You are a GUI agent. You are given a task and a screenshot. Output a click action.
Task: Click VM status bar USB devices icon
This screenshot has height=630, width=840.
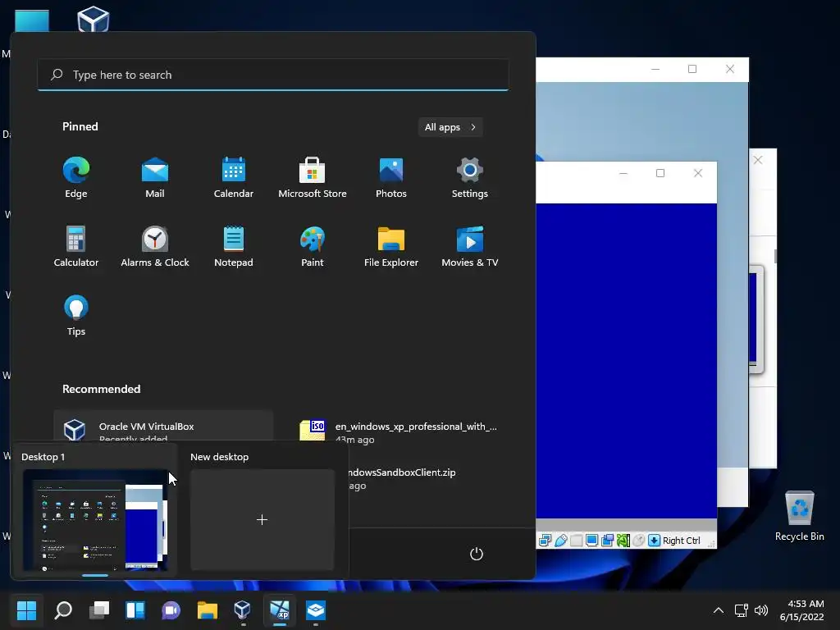coord(560,541)
